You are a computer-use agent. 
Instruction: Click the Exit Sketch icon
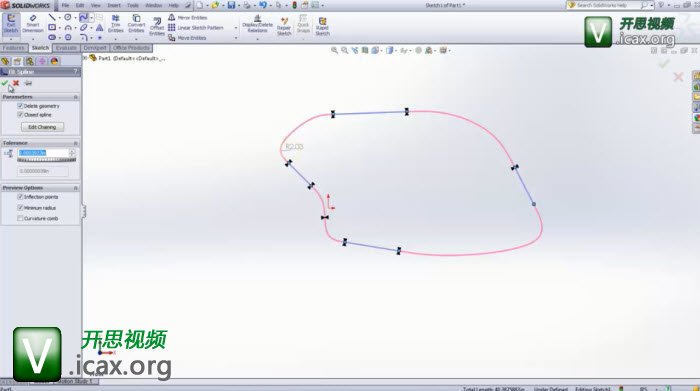coord(11,23)
